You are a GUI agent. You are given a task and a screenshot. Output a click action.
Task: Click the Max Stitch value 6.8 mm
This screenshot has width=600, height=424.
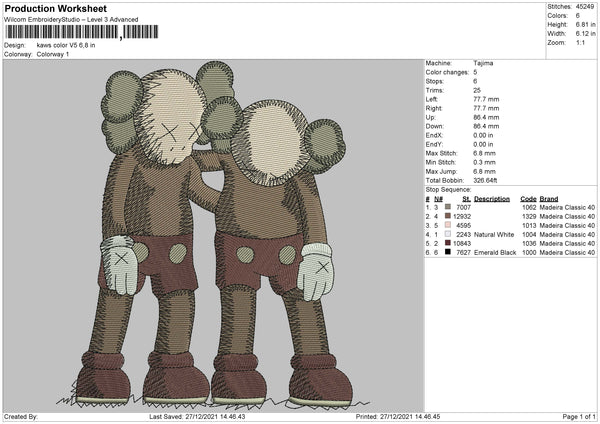[484, 153]
